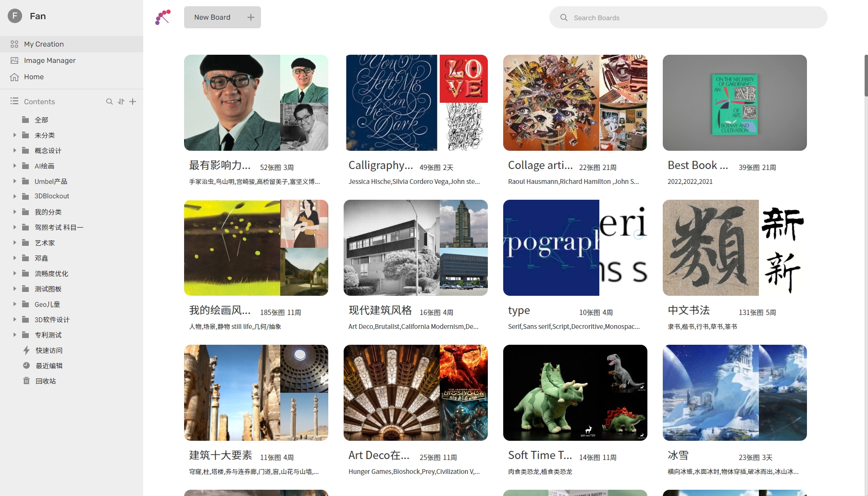
Task: Expand the 艺术家 folder arrow
Action: [15, 243]
